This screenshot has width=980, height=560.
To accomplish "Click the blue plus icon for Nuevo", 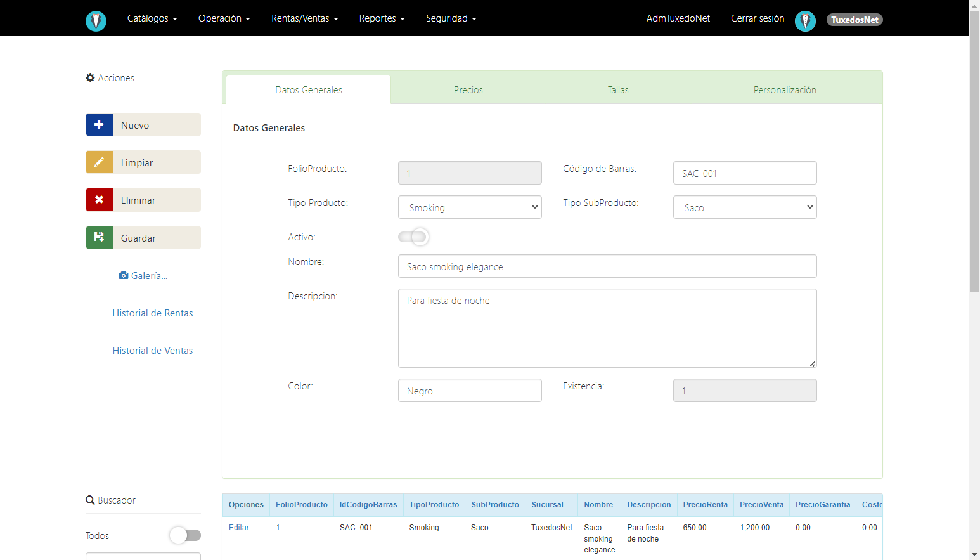I will [x=100, y=125].
